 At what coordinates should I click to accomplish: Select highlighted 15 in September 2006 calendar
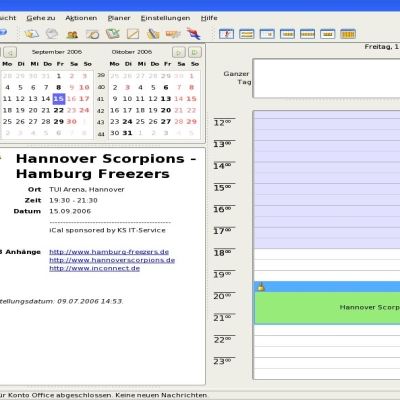59,99
